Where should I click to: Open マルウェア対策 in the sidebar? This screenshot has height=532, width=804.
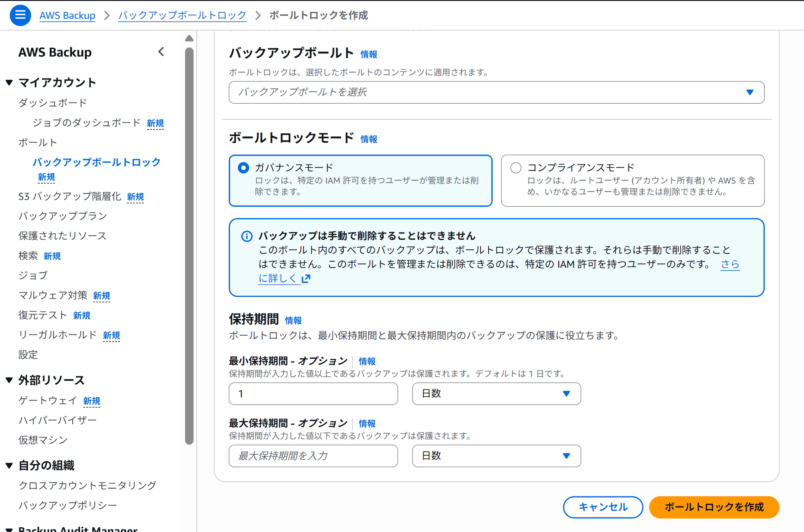point(53,295)
